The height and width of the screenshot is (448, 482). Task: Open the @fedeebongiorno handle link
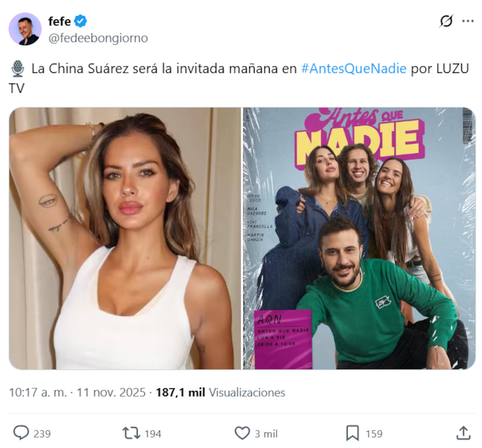[98, 38]
